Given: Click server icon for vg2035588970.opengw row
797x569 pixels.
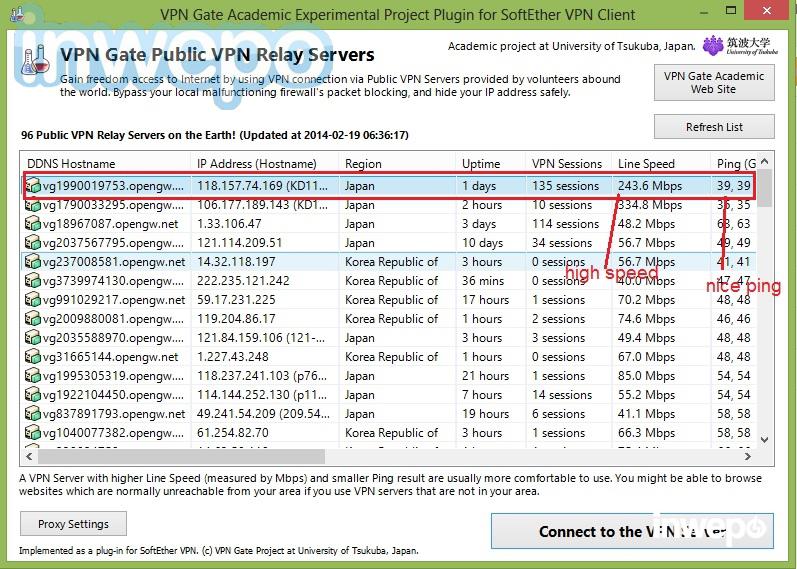Looking at the screenshot, I should tap(33, 338).
